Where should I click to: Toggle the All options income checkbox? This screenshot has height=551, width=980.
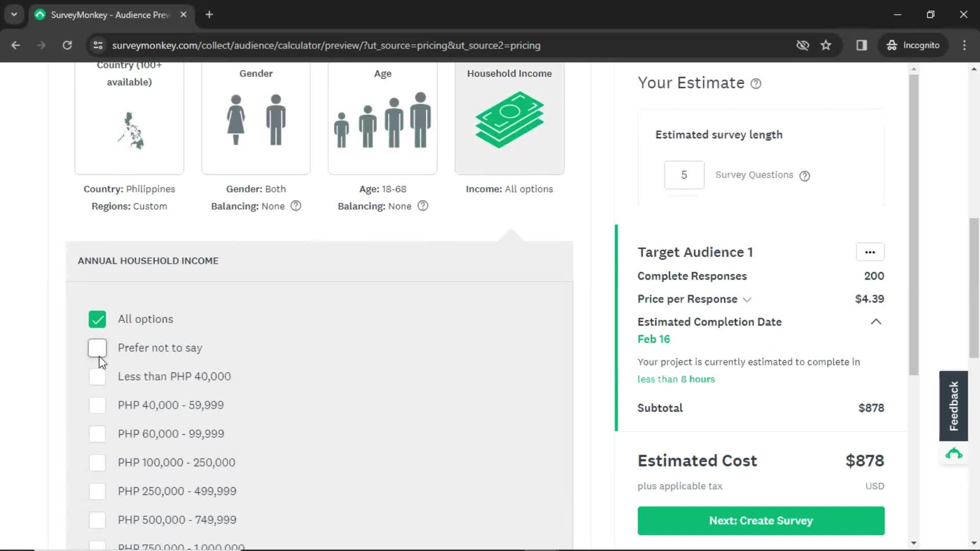[96, 318]
